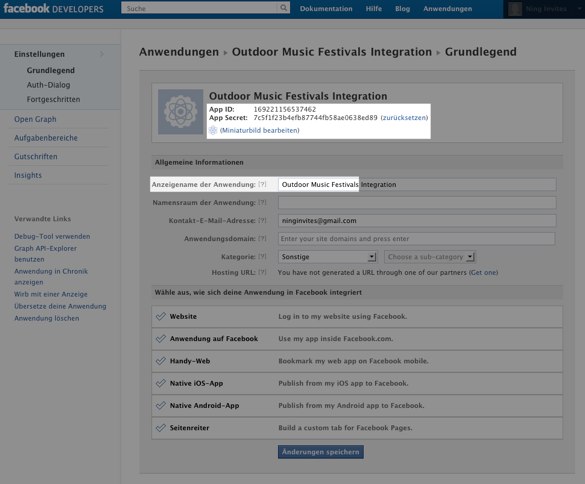
Task: Click the Anzeigename der Anwendung text field
Action: [417, 184]
